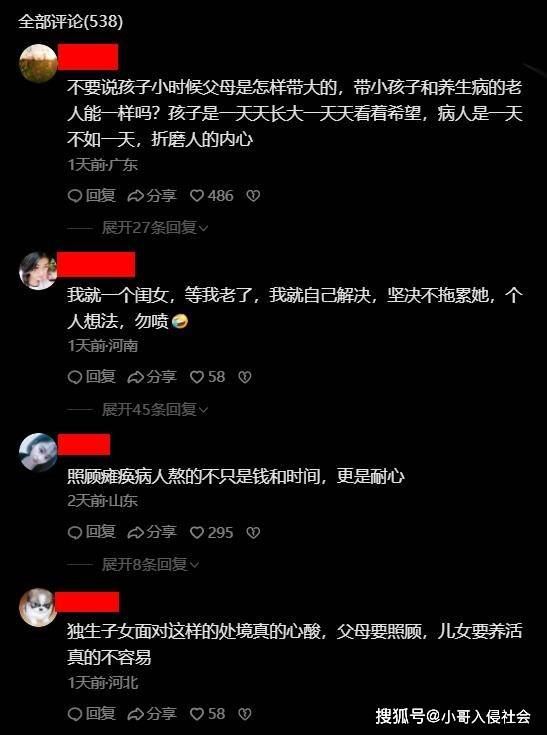Image resolution: width=547 pixels, height=735 pixels.
Task: Expand 展开45条回复 replies
Action: pyautogui.click(x=155, y=410)
